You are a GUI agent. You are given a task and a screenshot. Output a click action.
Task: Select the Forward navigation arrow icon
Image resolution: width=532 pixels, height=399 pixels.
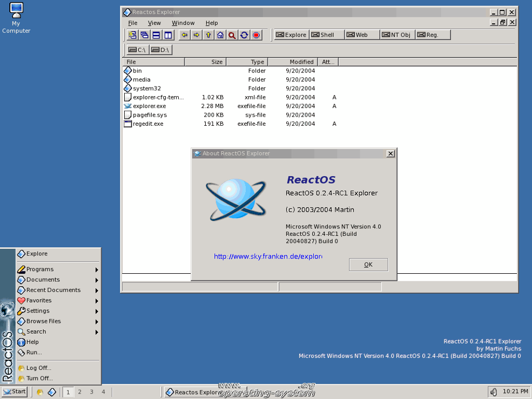pyautogui.click(x=196, y=35)
